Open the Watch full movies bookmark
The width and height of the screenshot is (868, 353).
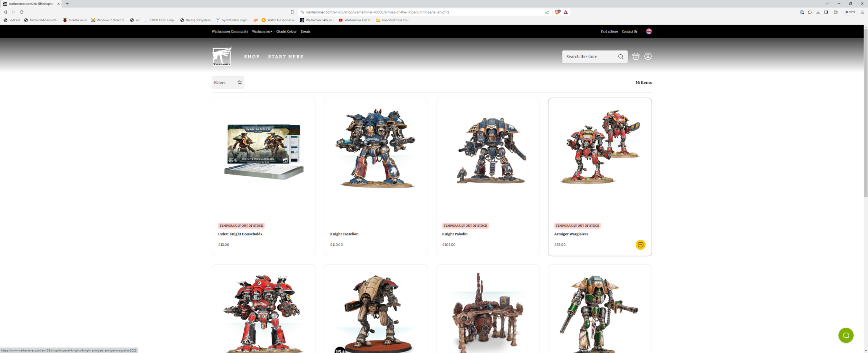(278, 20)
